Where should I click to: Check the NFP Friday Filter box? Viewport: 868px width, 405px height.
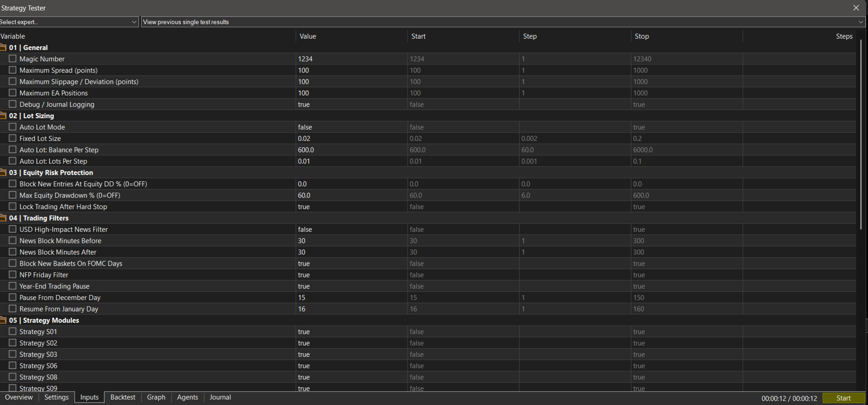13,275
